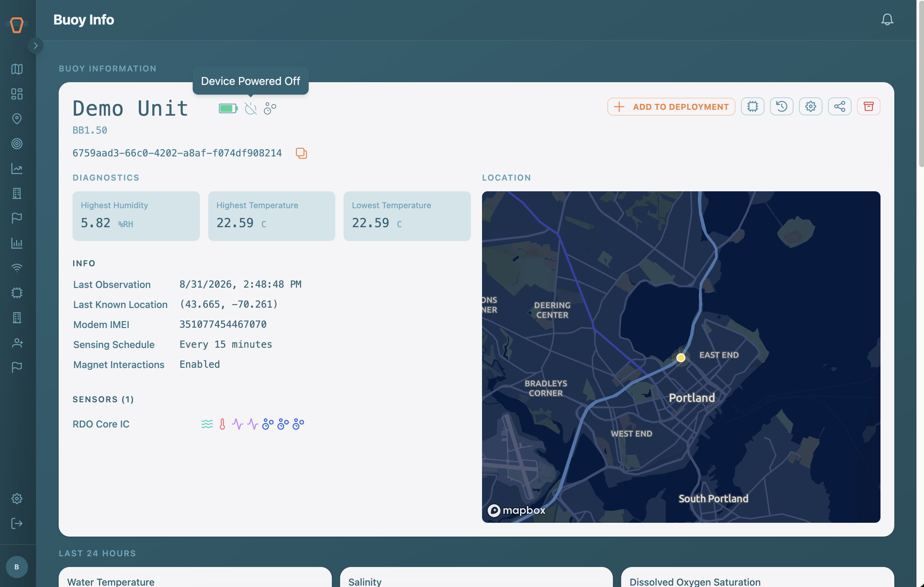This screenshot has width=924, height=587.
Task: Click the bubbles icon beside Demo Unit
Action: [270, 108]
